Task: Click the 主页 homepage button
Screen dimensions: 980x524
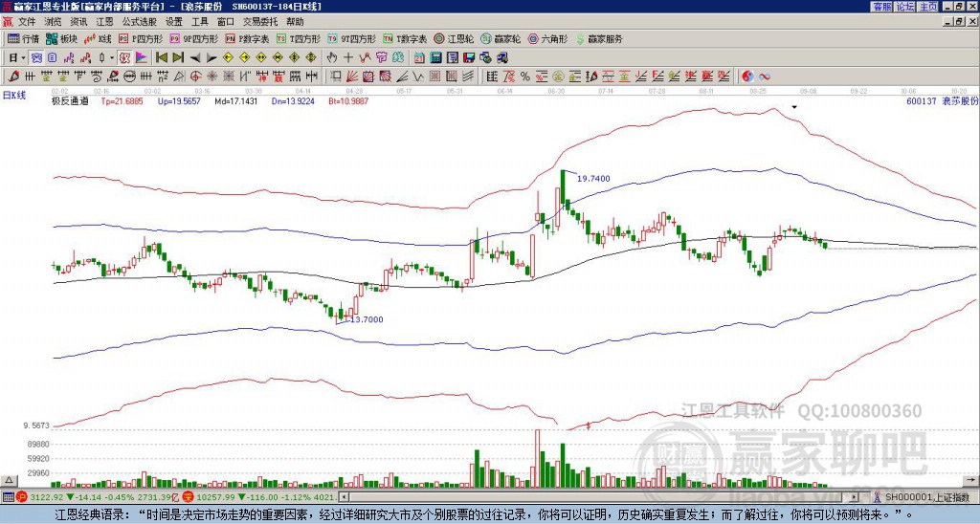Action: coord(928,7)
